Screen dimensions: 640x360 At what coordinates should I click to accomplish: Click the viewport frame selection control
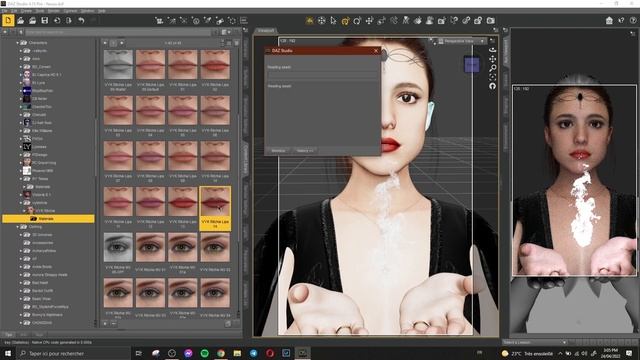pos(493,77)
